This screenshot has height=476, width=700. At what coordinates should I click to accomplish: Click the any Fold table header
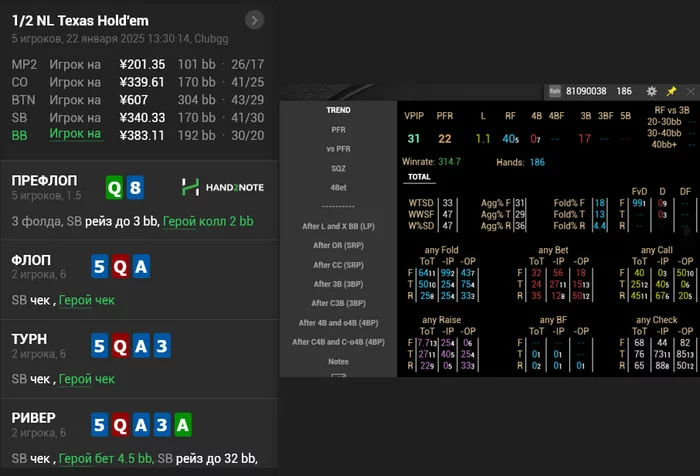click(441, 250)
